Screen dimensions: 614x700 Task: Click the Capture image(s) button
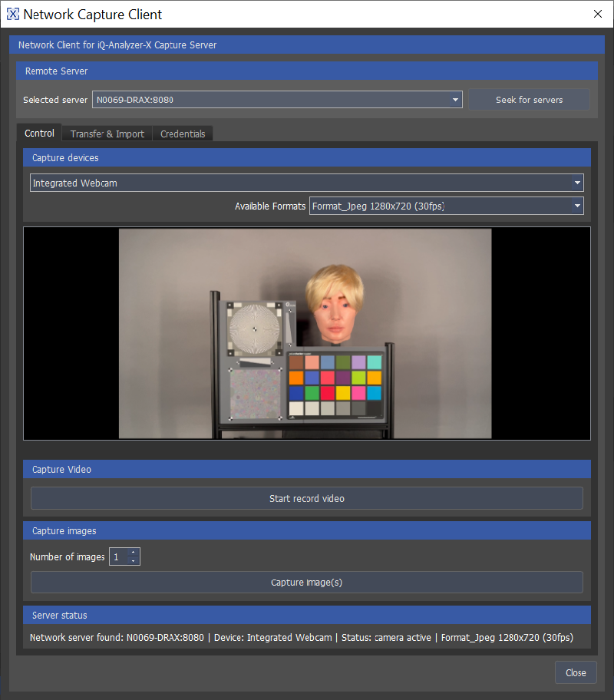[x=307, y=582]
